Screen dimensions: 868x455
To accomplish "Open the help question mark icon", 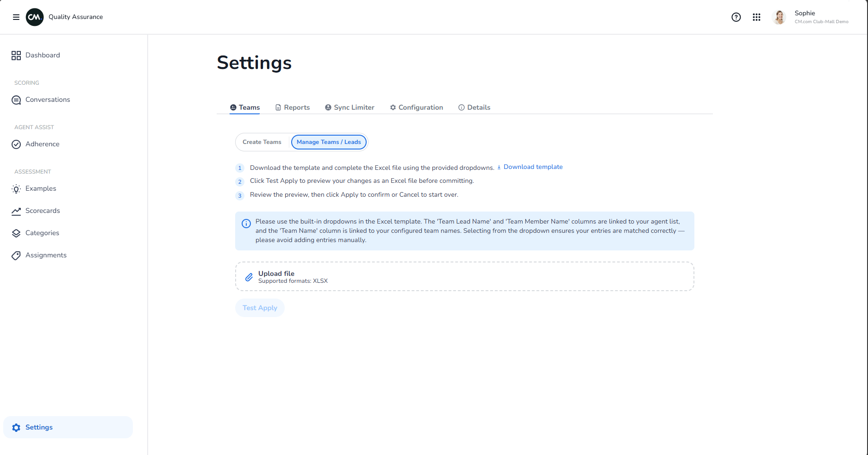I will 736,17.
